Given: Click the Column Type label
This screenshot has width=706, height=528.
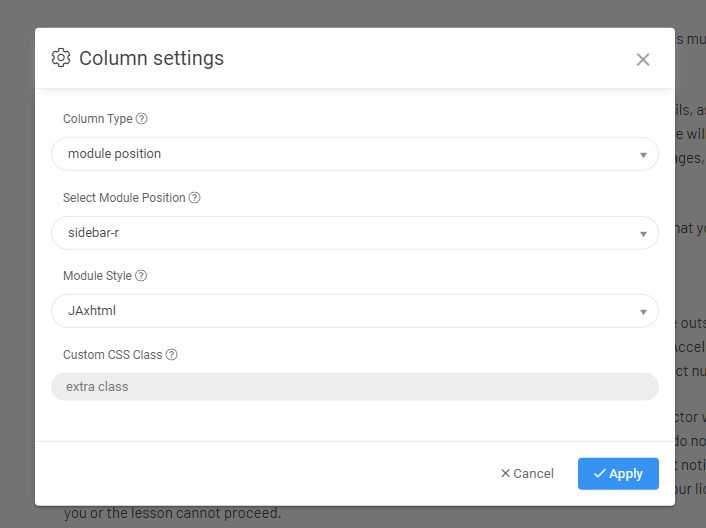Looking at the screenshot, I should click(97, 119).
